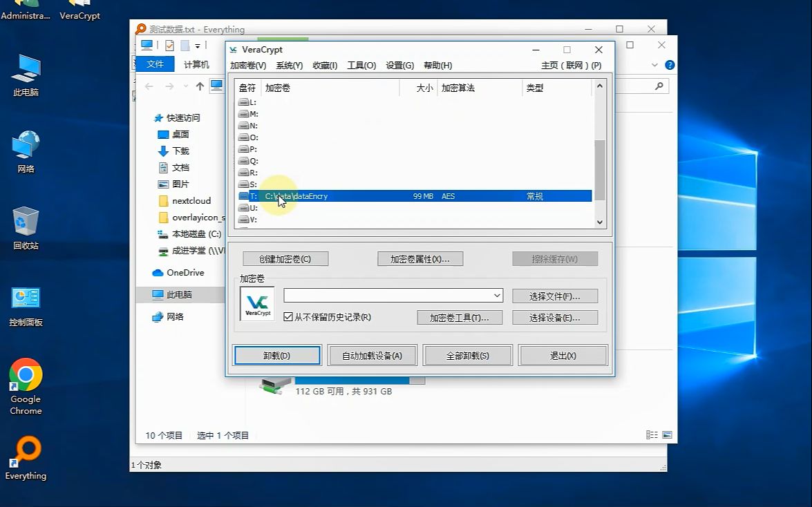Select drive S: in VeraCrypt list
Screen dimensions: 812x507
coord(247,184)
